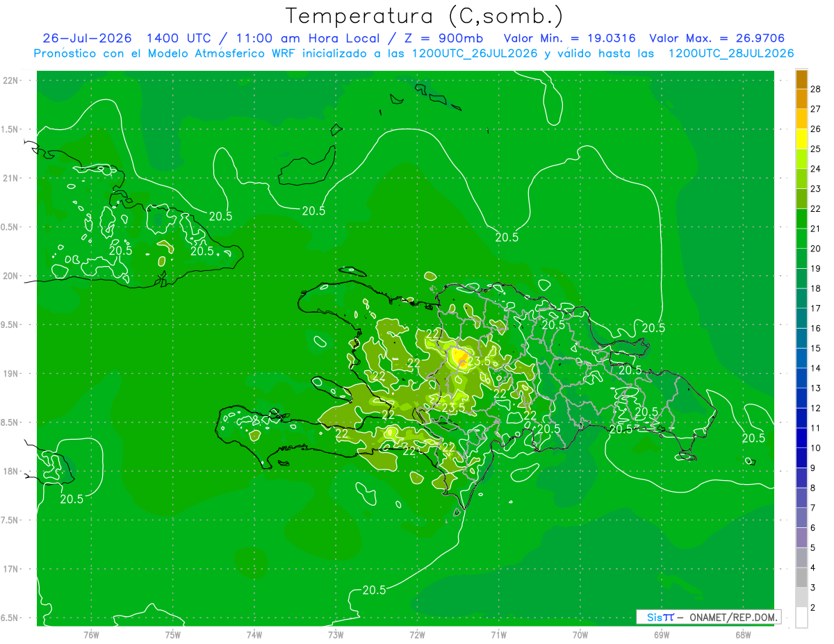Click legend value "16" on the color scale
This screenshot has height=644, width=834.
(x=816, y=329)
